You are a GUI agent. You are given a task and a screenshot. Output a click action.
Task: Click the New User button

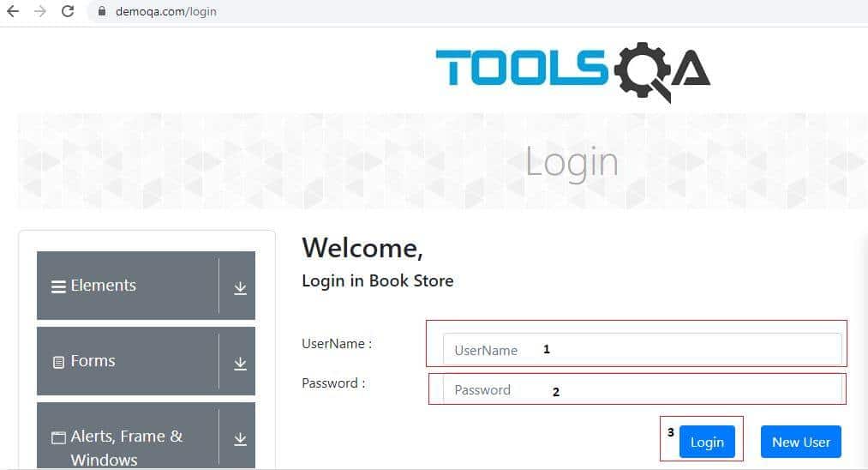point(801,442)
